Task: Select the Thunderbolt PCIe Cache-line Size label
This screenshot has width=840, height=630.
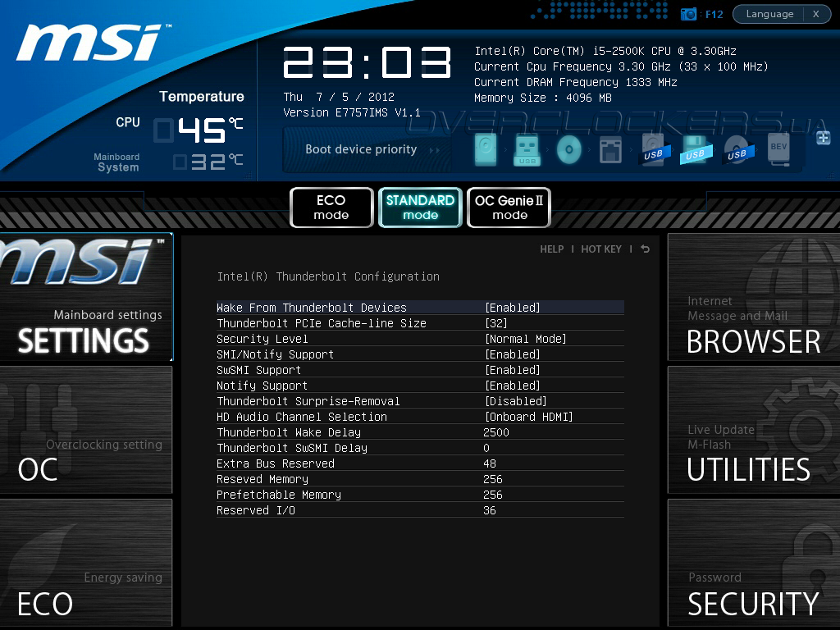Action: pos(322,323)
